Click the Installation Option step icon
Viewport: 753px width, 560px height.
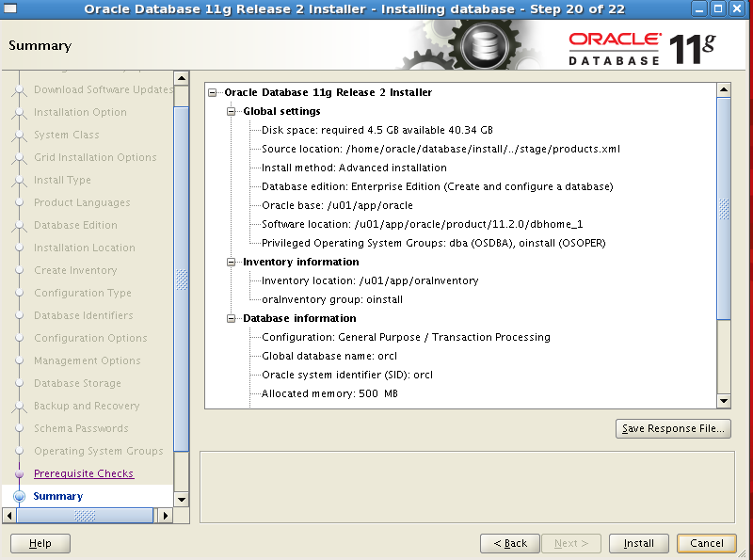click(x=19, y=112)
